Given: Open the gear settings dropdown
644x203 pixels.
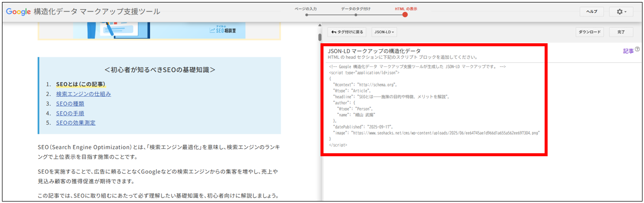Looking at the screenshot, I should coord(621,11).
